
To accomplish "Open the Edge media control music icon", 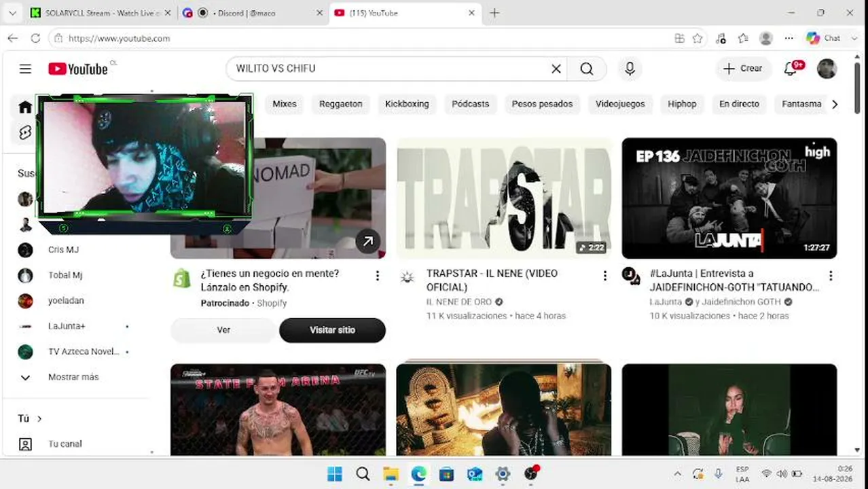I will coord(721,39).
